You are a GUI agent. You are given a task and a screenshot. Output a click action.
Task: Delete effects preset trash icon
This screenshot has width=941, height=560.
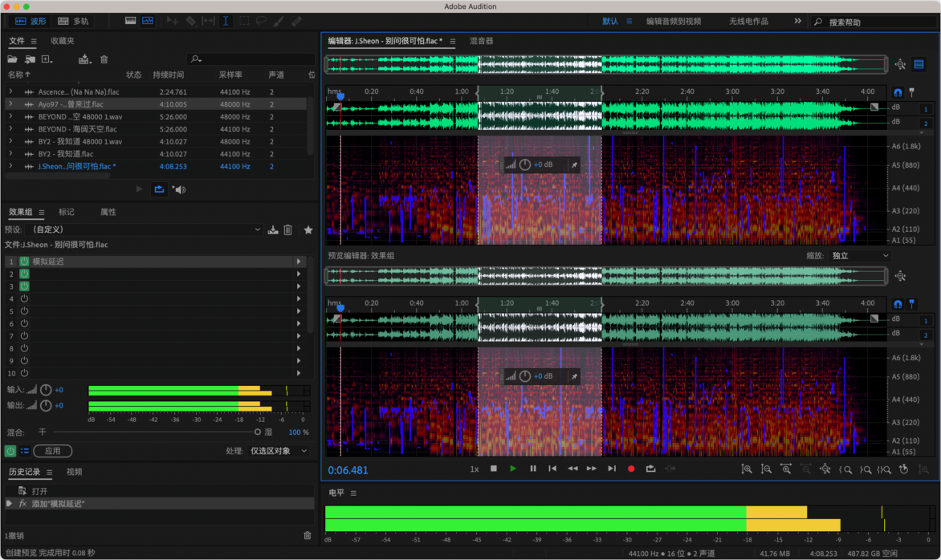click(x=288, y=229)
